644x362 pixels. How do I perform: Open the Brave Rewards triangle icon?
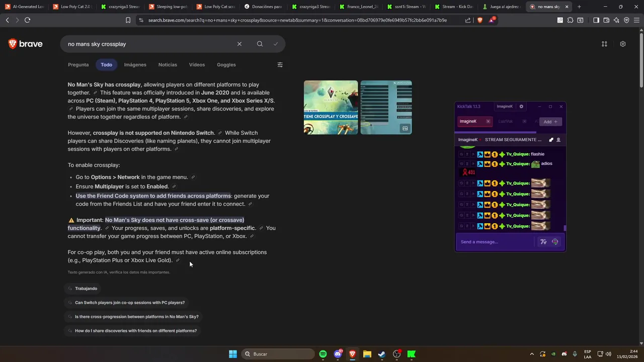(492, 20)
